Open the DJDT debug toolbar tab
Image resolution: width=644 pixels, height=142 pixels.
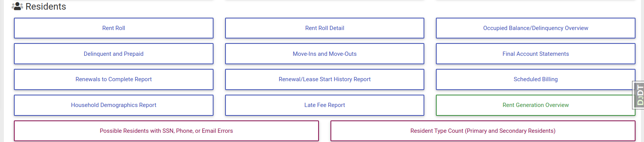coord(638,95)
